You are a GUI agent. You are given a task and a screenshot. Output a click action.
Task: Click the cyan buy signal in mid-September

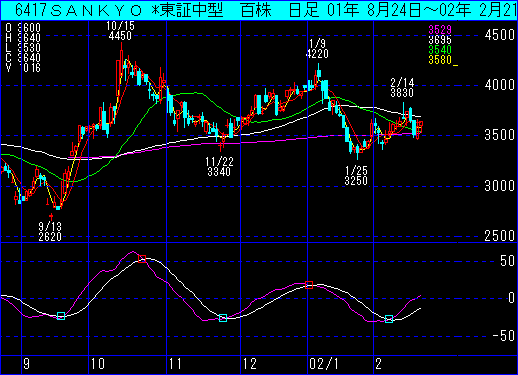click(x=61, y=316)
